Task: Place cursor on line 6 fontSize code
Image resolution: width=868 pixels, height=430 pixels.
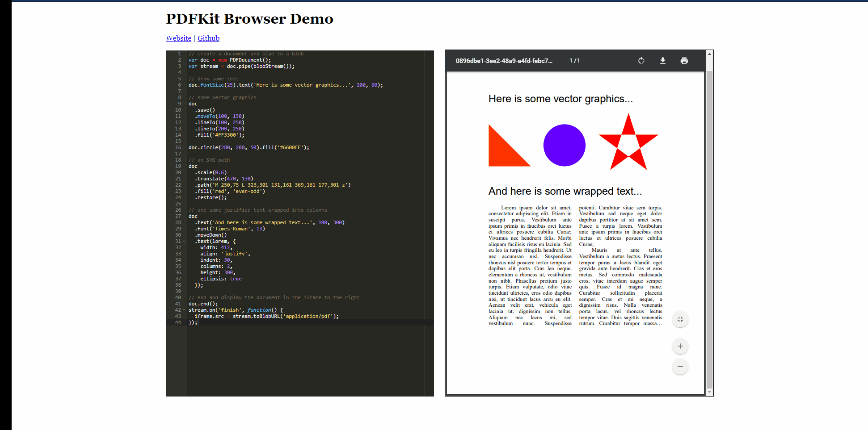Action: [285, 85]
